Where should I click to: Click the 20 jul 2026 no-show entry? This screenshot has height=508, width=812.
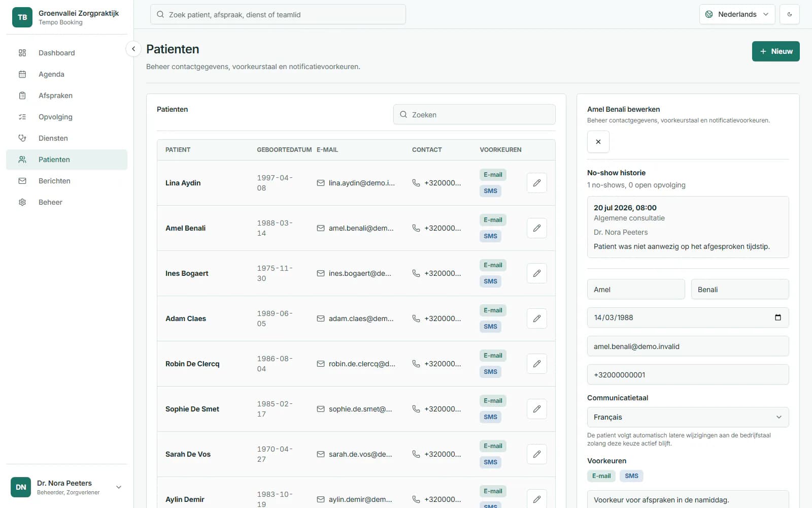(688, 227)
